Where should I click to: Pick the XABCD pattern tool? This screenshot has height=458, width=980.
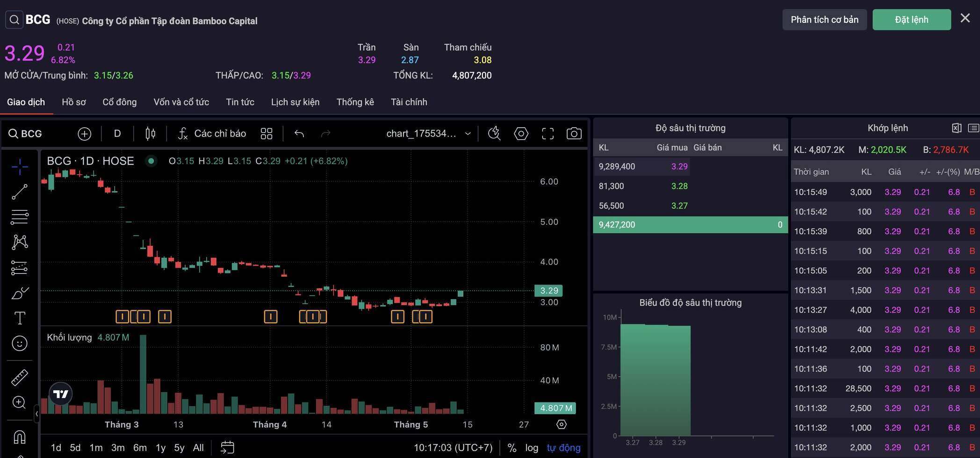pos(20,242)
